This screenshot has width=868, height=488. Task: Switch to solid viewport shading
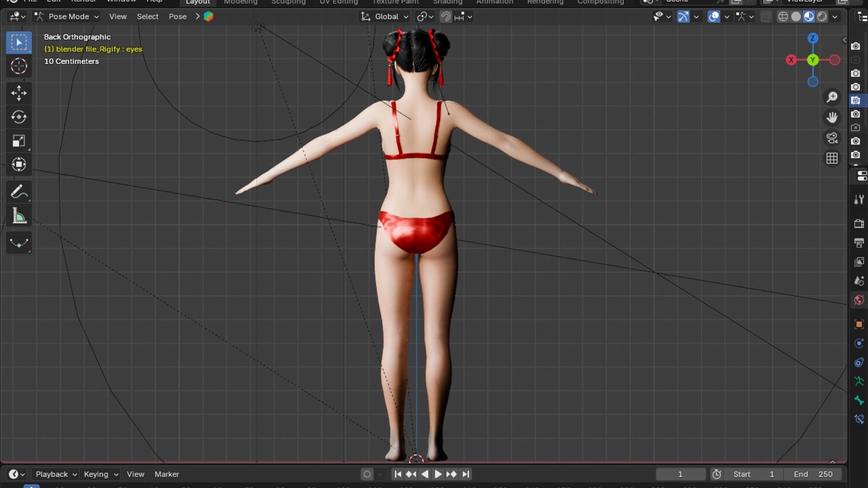click(x=796, y=17)
